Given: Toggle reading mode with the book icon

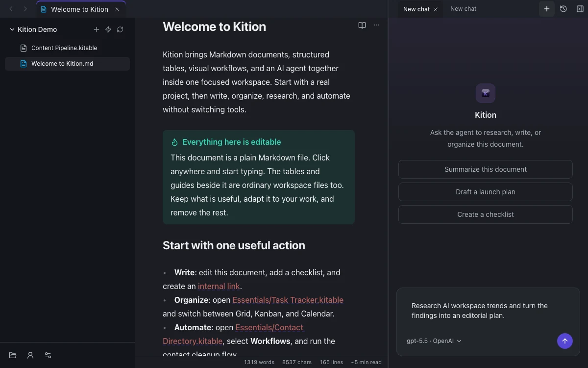Looking at the screenshot, I should click(x=362, y=26).
